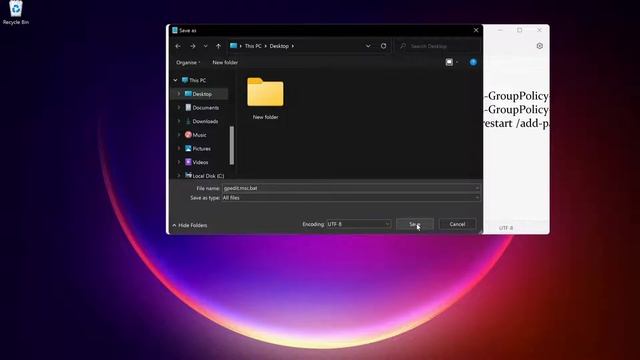Close the Save as dialog

[x=476, y=30]
